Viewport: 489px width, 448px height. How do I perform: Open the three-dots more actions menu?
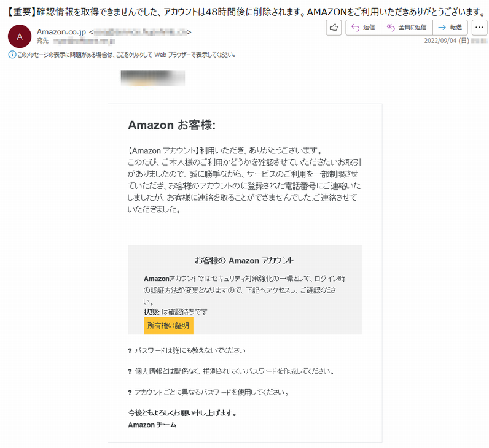tap(479, 28)
